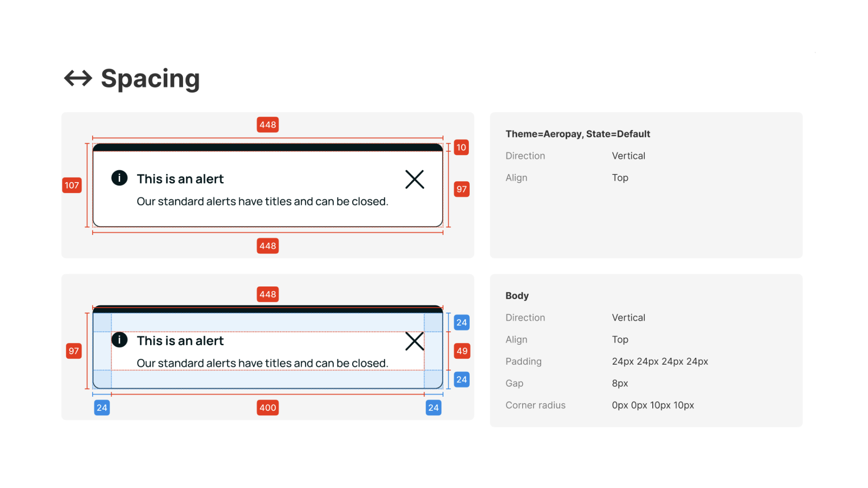Click the red 107 height badge

tap(72, 185)
